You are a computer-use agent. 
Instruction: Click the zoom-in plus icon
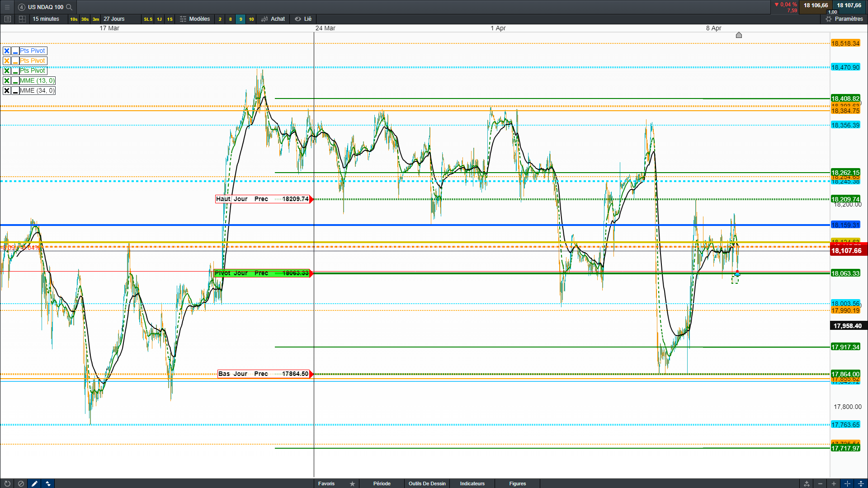pos(834,483)
